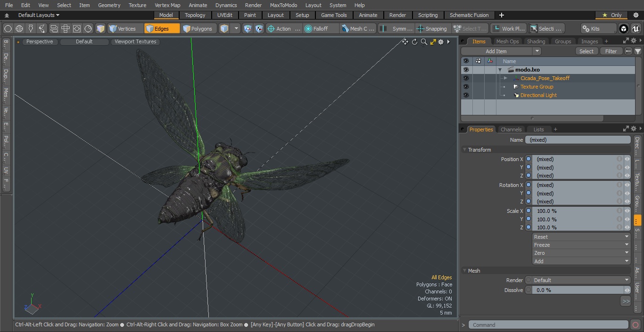Image resolution: width=644 pixels, height=332 pixels.
Task: Select the pen tool icon in toolbar
Action: 31,29
